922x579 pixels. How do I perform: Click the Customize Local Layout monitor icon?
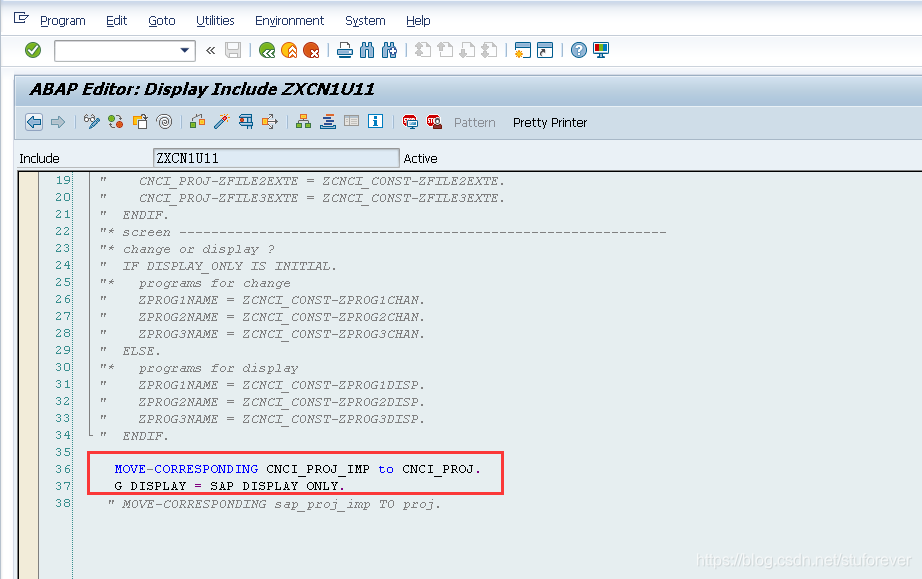tap(601, 51)
